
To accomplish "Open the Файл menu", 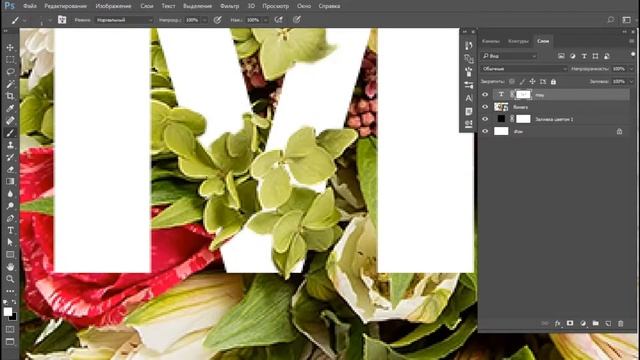I will click(30, 6).
